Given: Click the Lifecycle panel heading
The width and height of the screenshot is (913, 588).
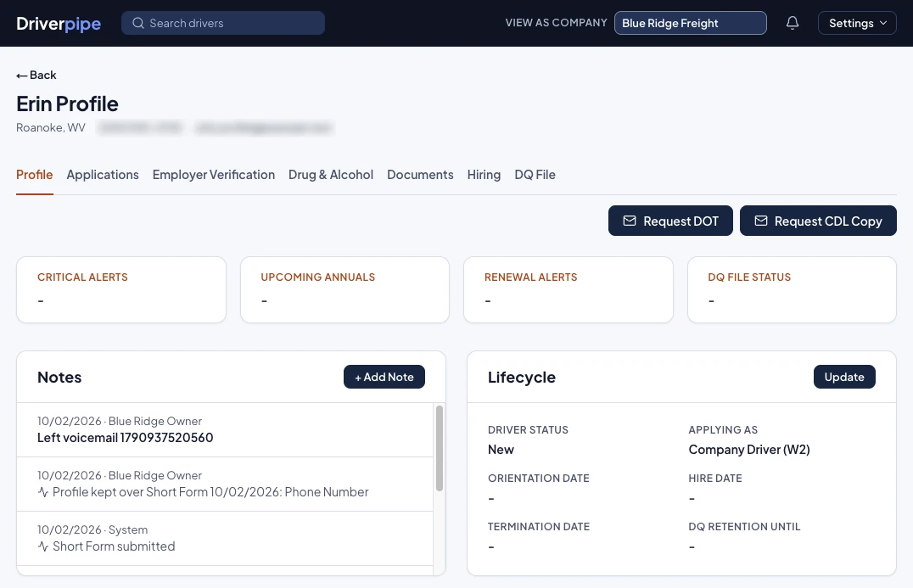Looking at the screenshot, I should [522, 378].
